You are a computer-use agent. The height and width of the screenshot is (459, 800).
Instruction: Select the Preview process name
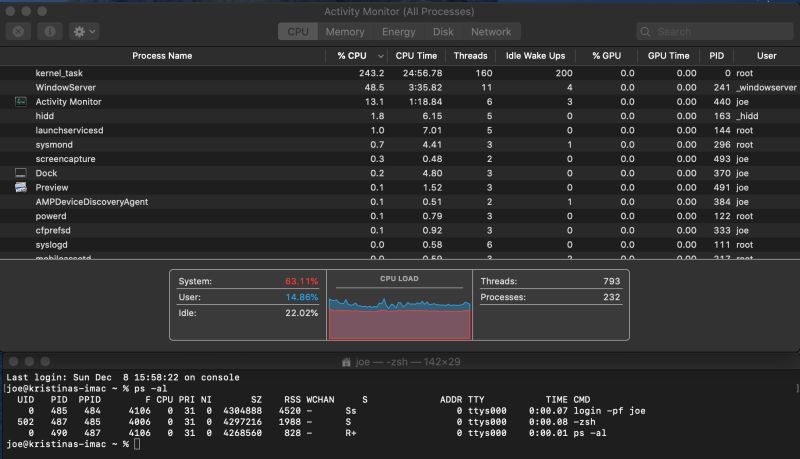pyautogui.click(x=52, y=187)
